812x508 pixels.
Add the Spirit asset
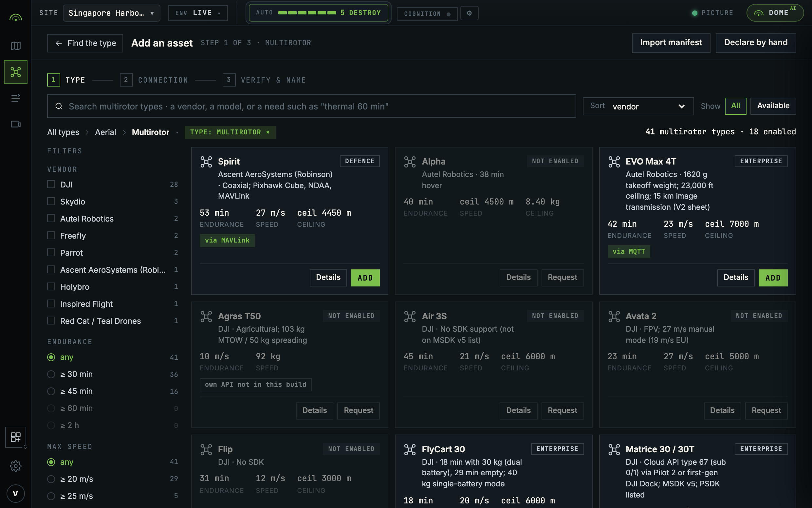365,278
